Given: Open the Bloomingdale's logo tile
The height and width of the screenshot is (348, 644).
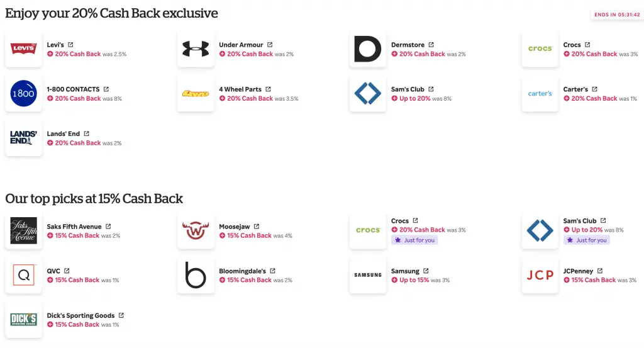Looking at the screenshot, I should click(196, 275).
